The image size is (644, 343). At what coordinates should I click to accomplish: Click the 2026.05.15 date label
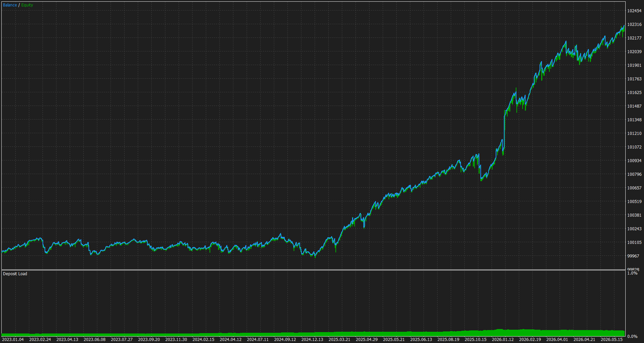tap(612, 340)
